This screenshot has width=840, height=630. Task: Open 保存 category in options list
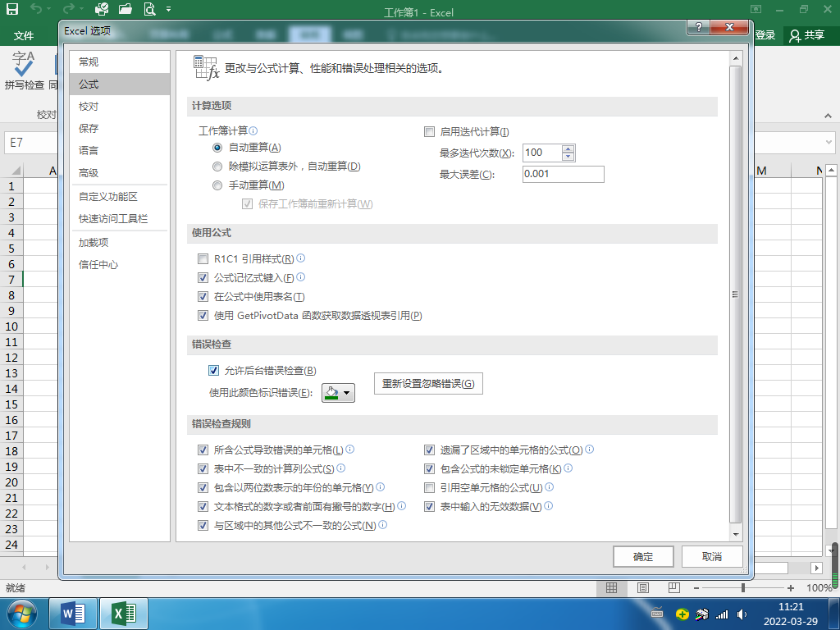tap(120, 129)
